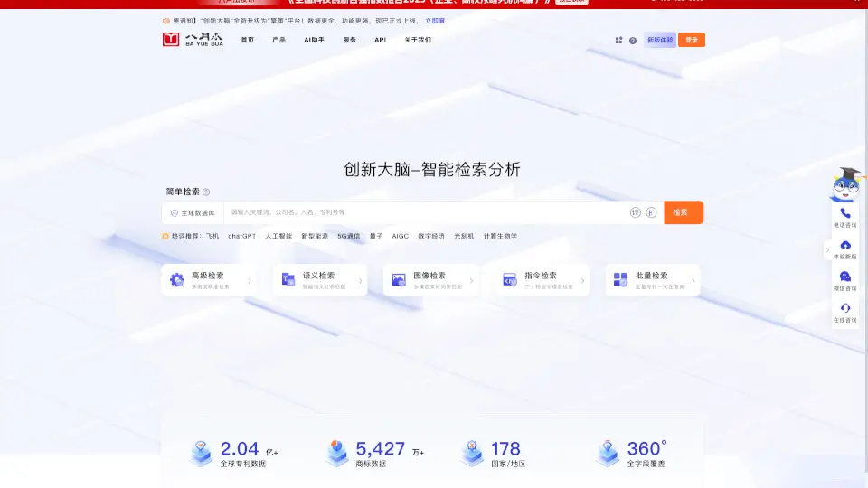Focus the keyword search input field

point(426,212)
